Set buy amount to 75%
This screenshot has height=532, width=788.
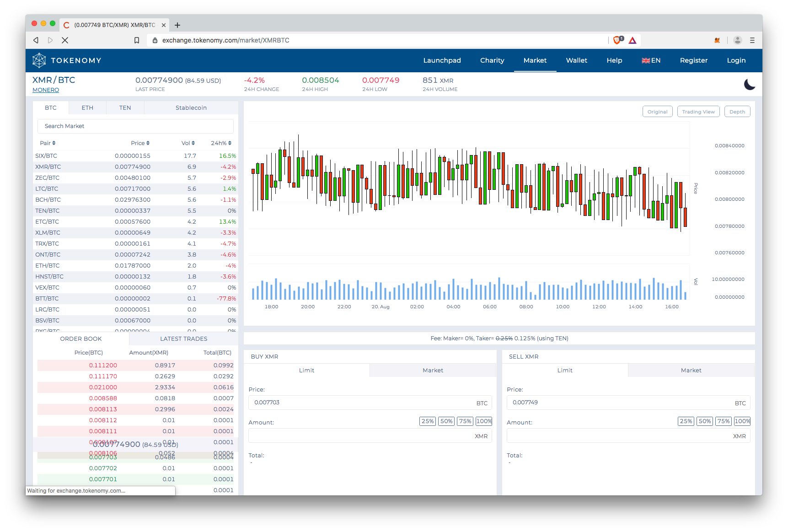[465, 421]
